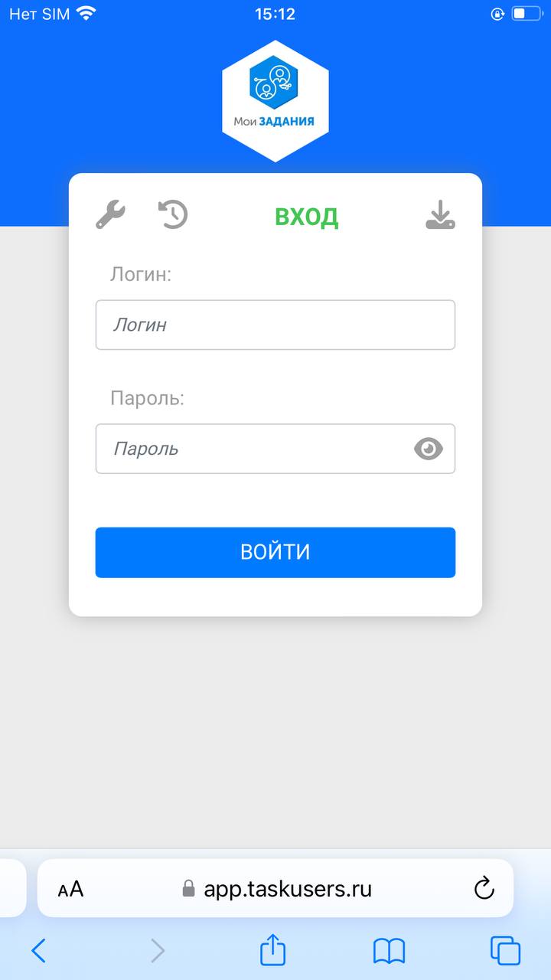Tap the Пароль: field label
The height and width of the screenshot is (980, 551).
[x=148, y=398]
